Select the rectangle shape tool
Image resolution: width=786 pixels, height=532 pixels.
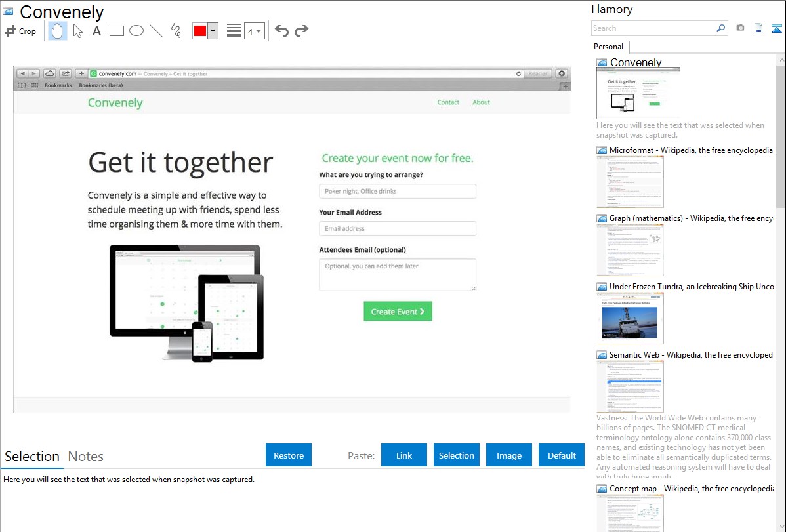pos(116,31)
